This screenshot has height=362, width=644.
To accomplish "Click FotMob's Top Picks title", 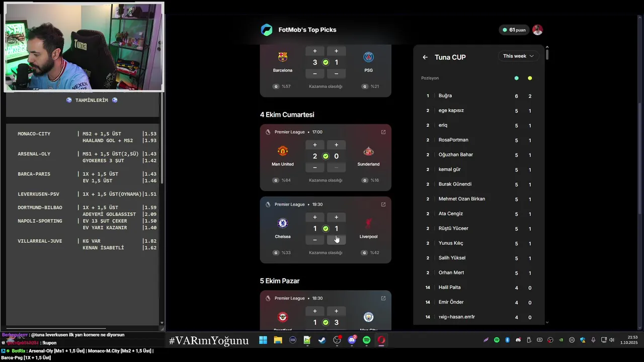I will point(307,30).
